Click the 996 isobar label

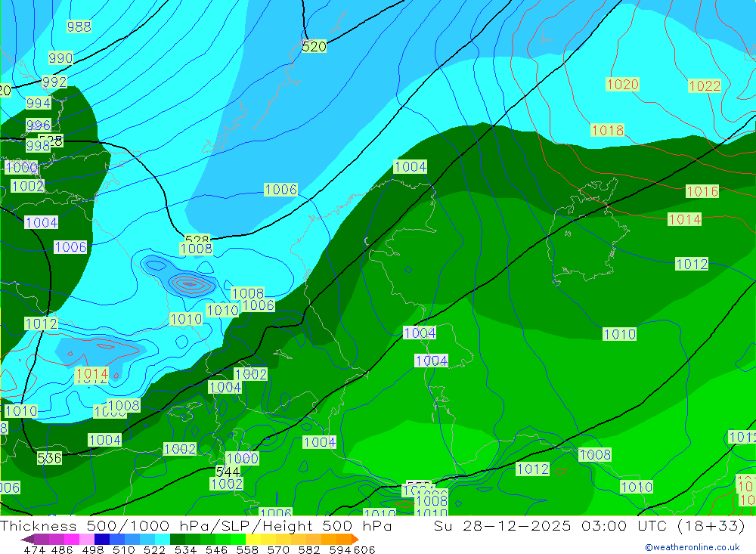click(x=38, y=125)
